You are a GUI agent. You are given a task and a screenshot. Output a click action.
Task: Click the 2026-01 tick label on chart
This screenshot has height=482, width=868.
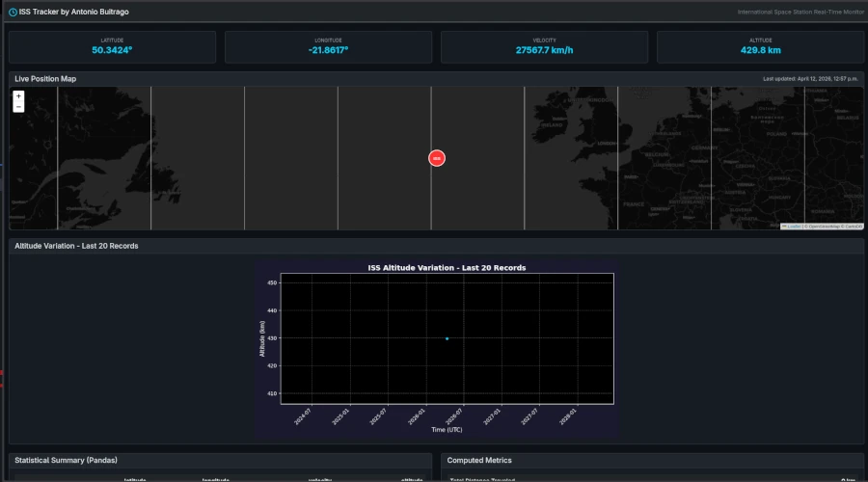coord(417,416)
